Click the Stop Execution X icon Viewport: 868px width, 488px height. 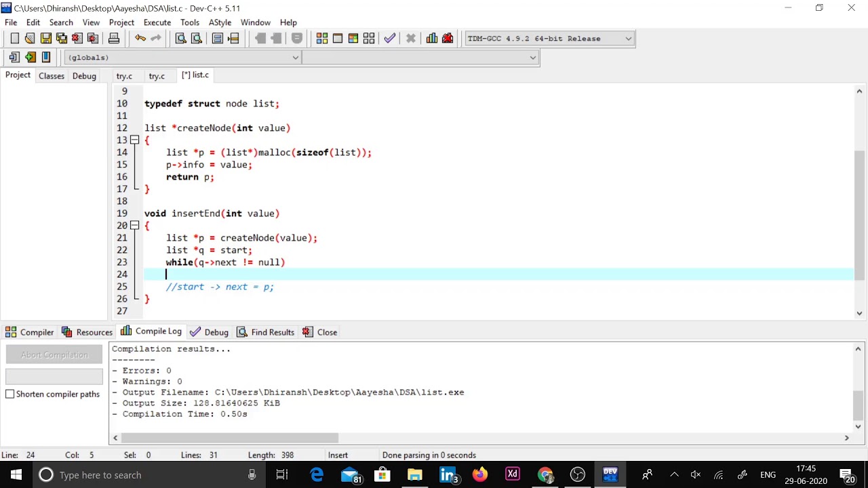coord(411,39)
